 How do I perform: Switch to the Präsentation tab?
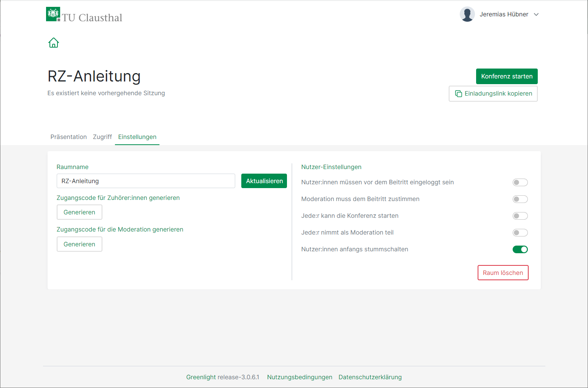[x=69, y=137]
